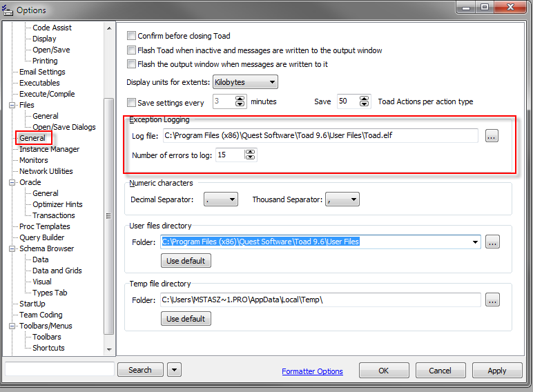Select Code Assist in the tree
533x392 pixels.
(52, 28)
